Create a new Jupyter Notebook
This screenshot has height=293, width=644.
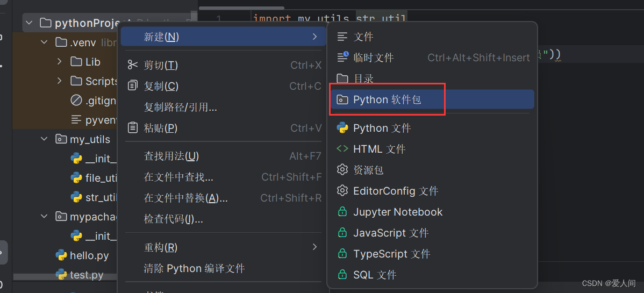432,212
